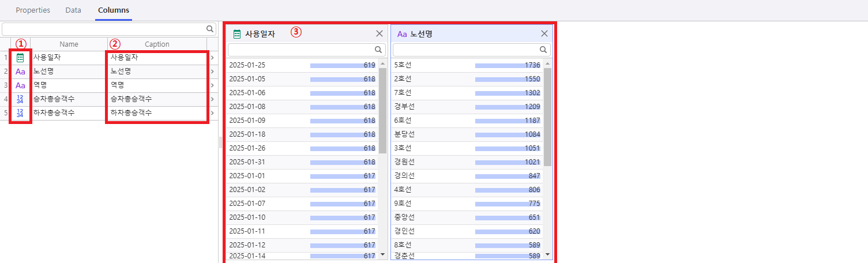868x263 pixels.
Task: Click the numeric type icon for 승차총승객수 row
Action: pyautogui.click(x=20, y=99)
